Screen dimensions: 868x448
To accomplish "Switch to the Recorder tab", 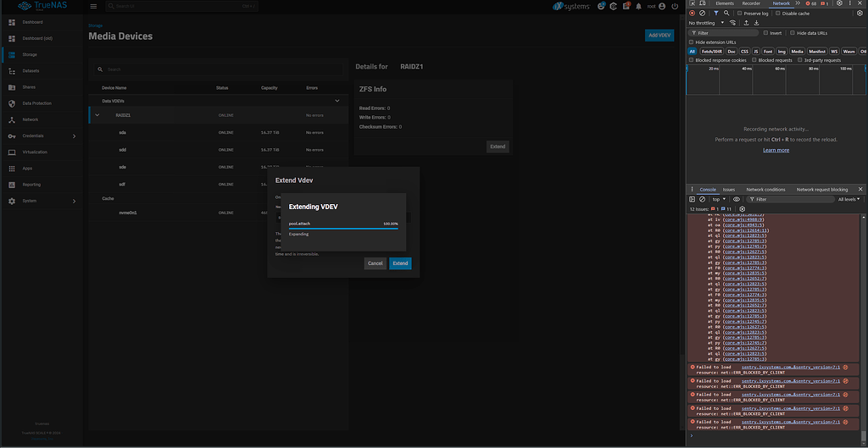I will pos(751,3).
